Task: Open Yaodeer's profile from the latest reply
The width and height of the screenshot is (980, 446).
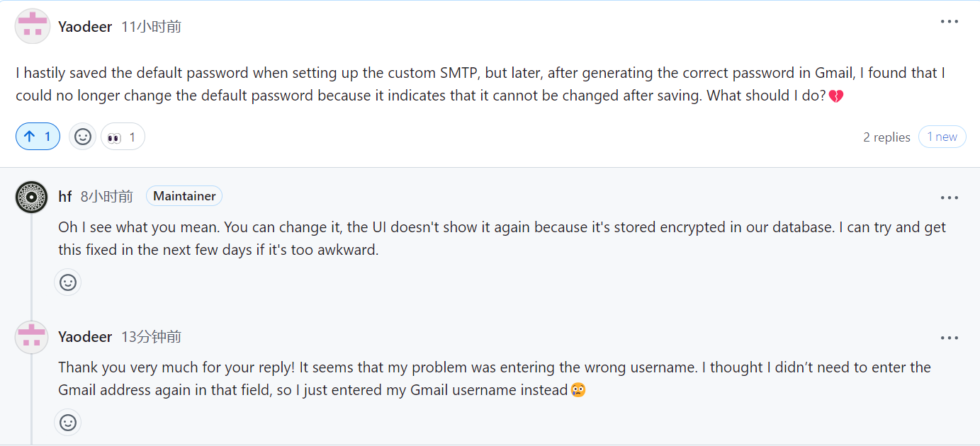Action: click(x=85, y=337)
